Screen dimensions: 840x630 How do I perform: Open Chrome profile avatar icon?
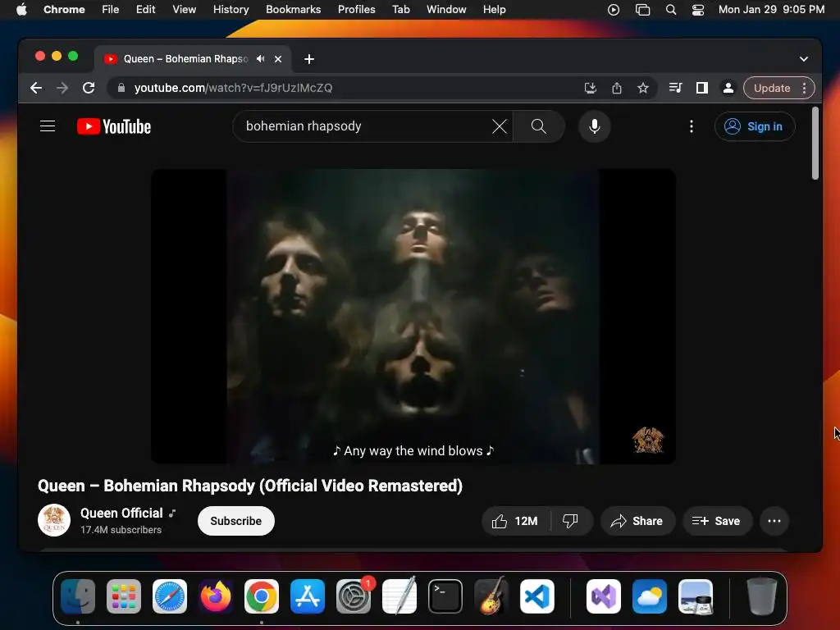pyautogui.click(x=728, y=88)
